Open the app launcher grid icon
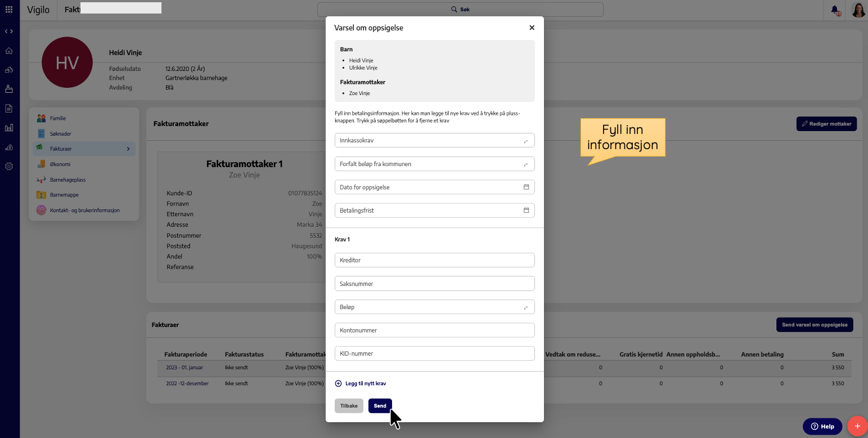This screenshot has height=438, width=868. 9,10
